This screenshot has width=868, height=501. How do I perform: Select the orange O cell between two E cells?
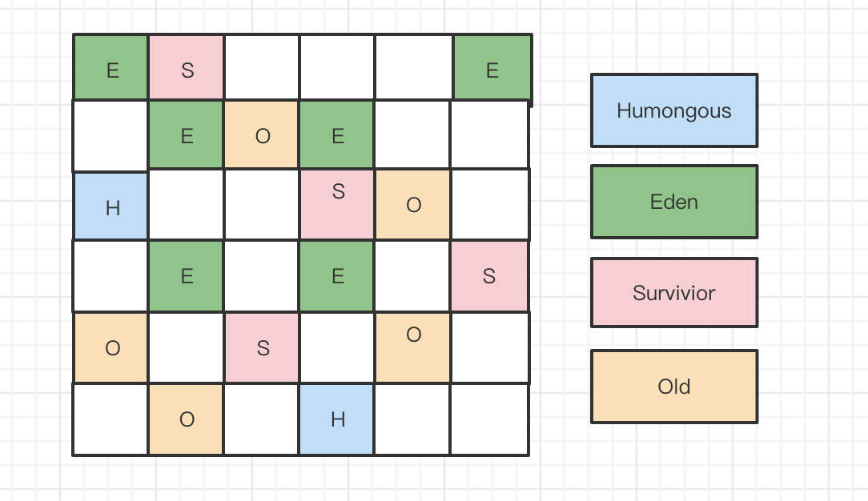tap(261, 134)
